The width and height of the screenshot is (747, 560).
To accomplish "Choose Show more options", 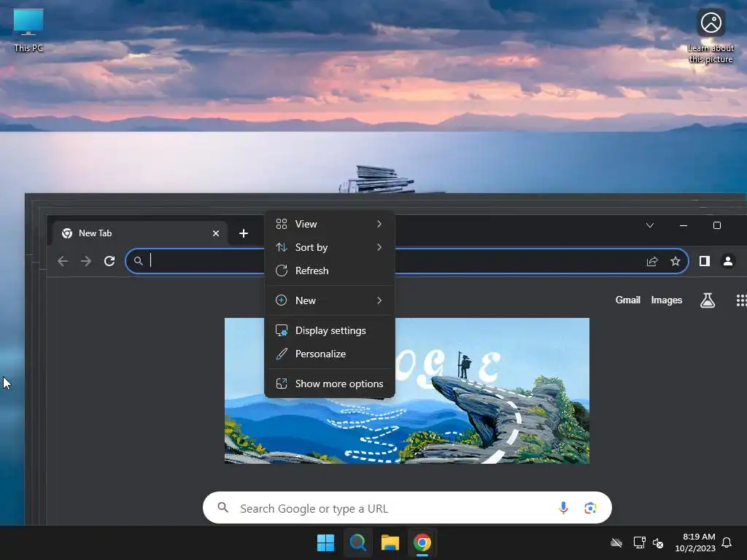I will 330,384.
